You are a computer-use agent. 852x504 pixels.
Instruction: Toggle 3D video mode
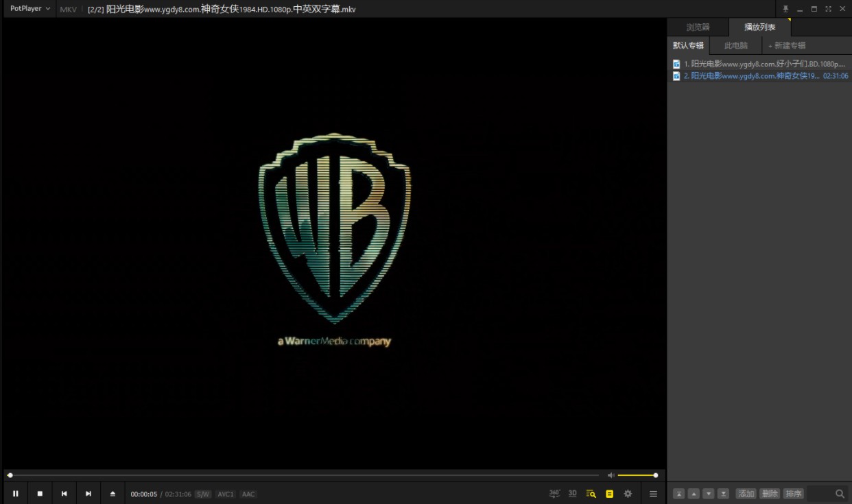(x=572, y=494)
